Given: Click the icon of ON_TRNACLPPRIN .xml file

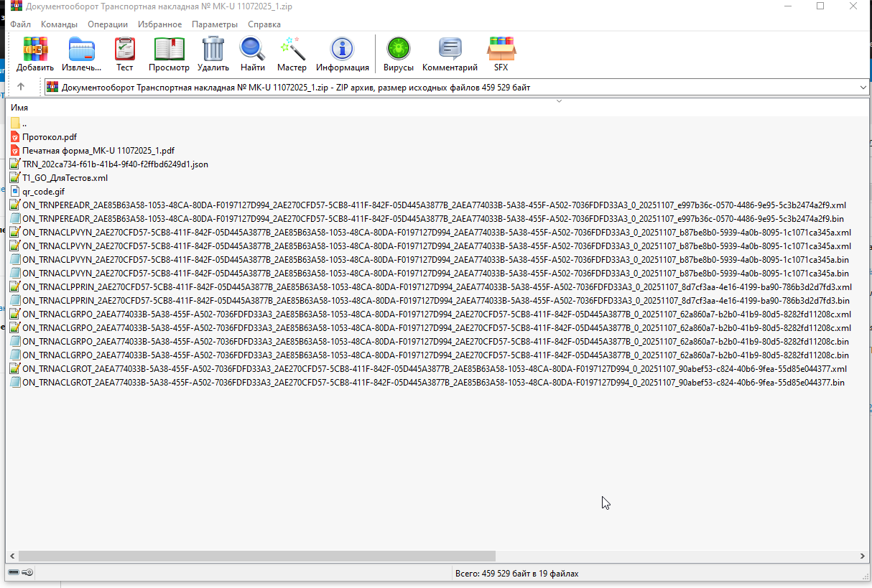Looking at the screenshot, I should (x=15, y=286).
